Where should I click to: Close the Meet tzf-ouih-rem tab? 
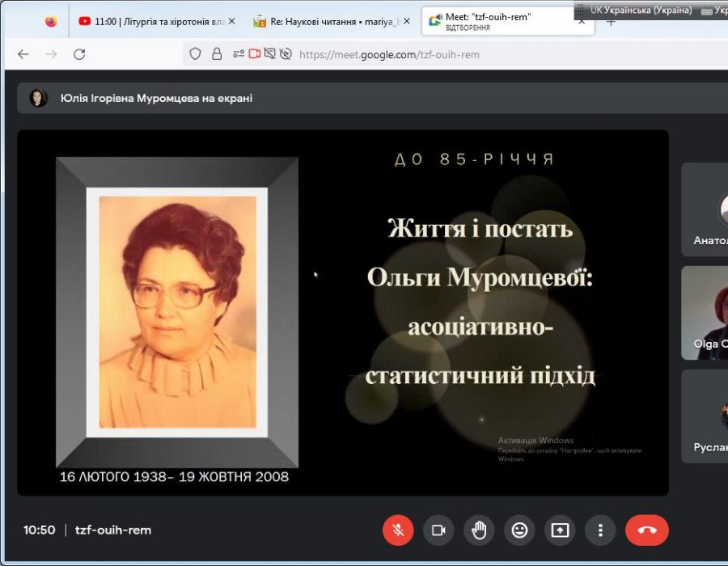tap(581, 21)
